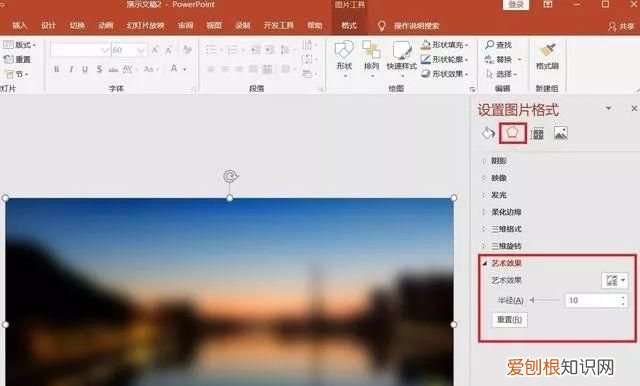The width and height of the screenshot is (640, 386).
Task: Click the 格式刷 format painter icon
Action: pos(547,51)
